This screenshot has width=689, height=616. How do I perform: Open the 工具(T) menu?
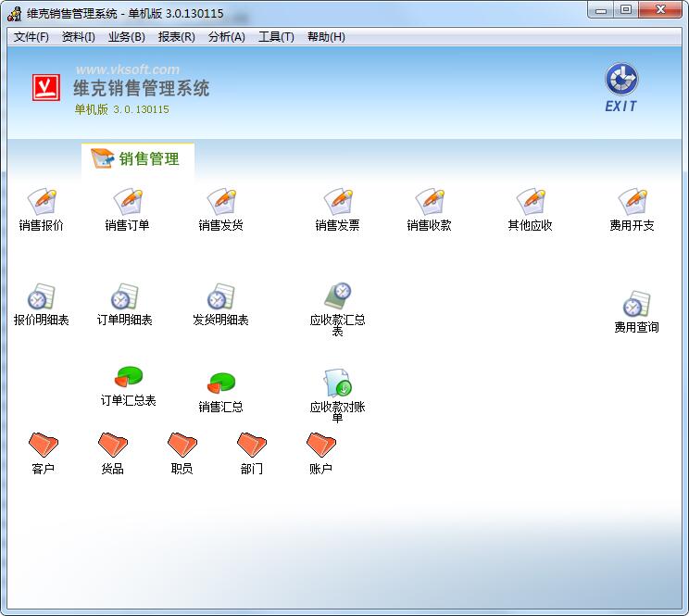point(276,37)
